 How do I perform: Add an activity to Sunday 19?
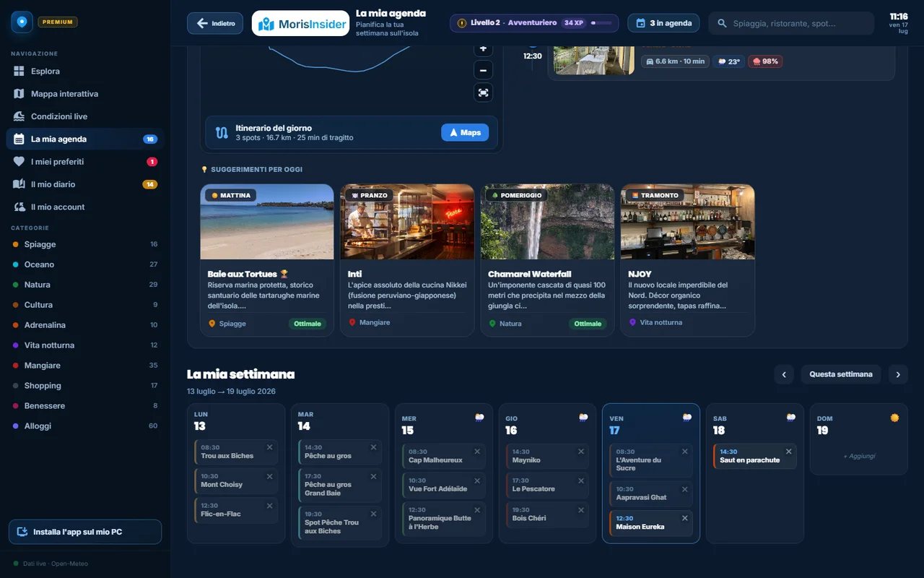[859, 456]
